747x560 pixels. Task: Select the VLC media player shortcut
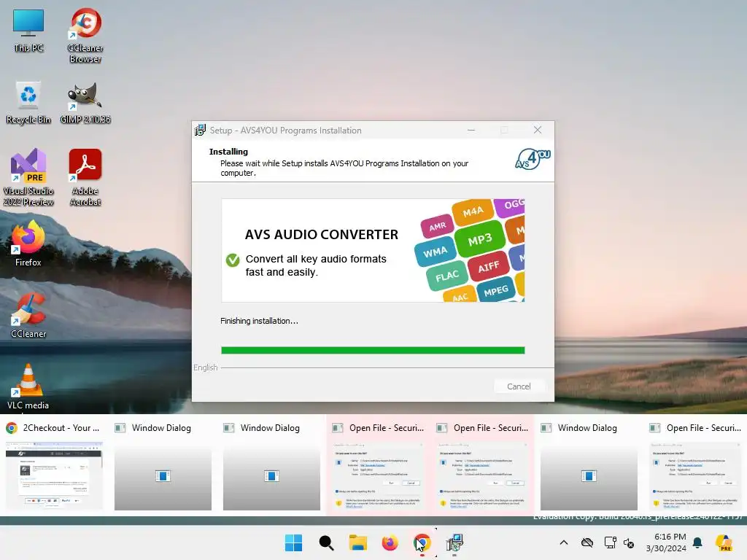click(28, 386)
